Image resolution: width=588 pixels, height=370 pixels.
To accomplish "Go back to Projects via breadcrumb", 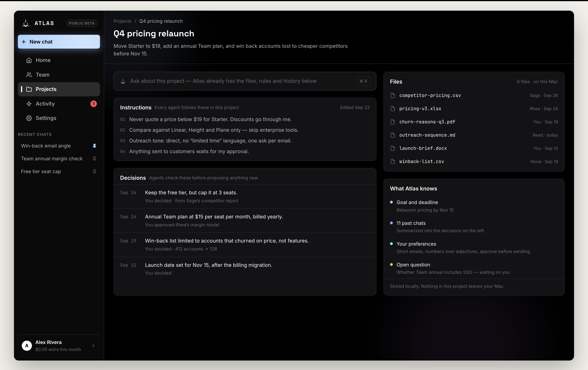I will point(122,21).
